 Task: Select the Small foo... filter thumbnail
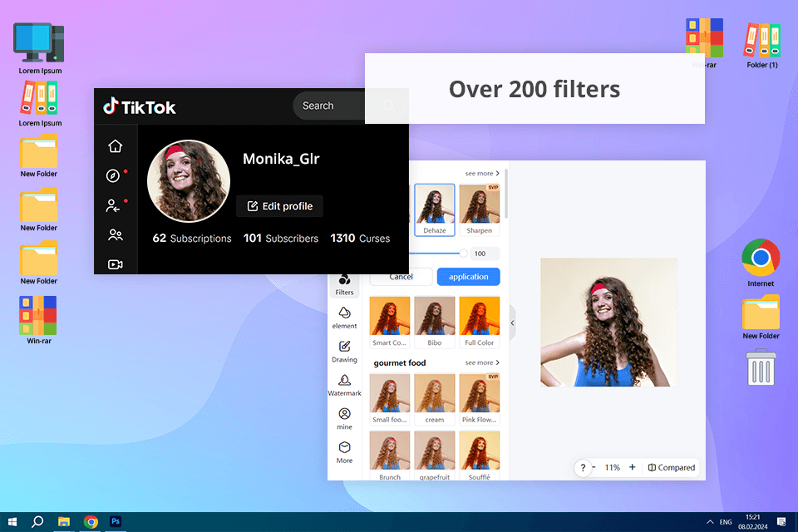pos(389,399)
